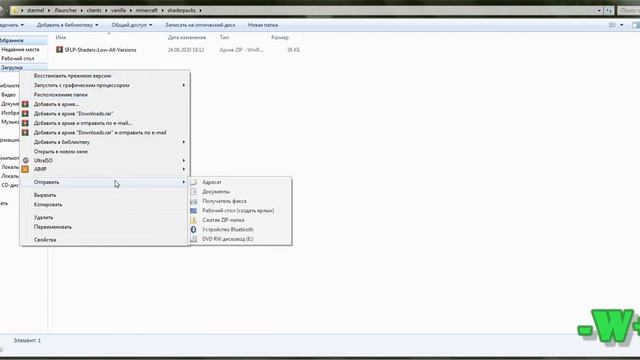Sort by 'Дата изменения' column header

pyautogui.click(x=187, y=37)
